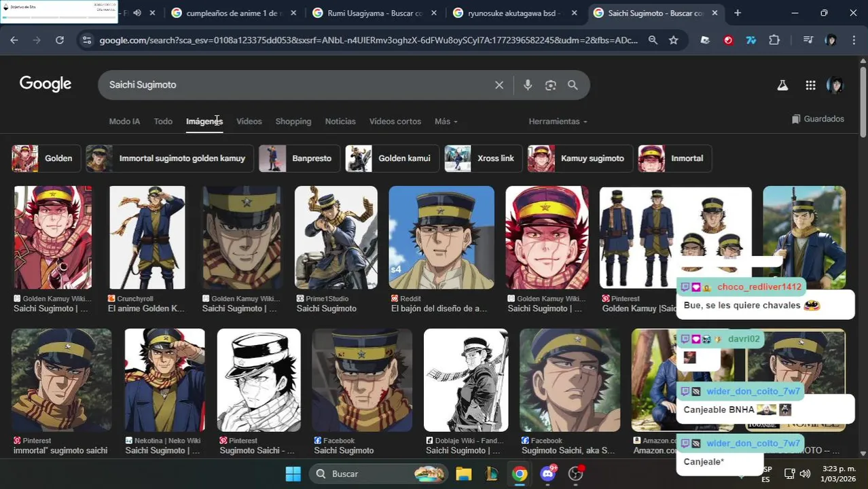Viewport: 868px width, 489px height.
Task: Go back with the browser back arrow
Action: point(14,40)
